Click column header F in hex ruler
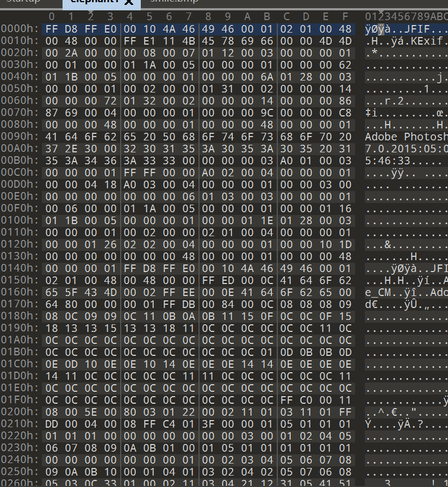 [x=345, y=16]
